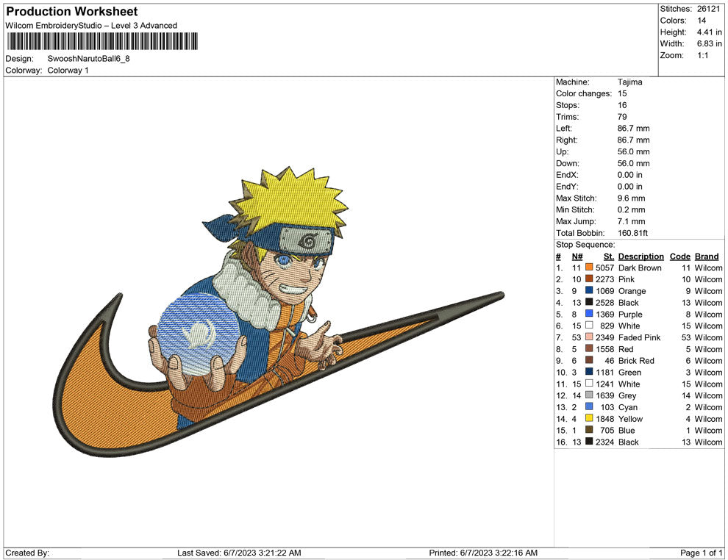728x560 pixels.
Task: Pick the brown swatch beside 705 Blue
Action: coord(589,430)
